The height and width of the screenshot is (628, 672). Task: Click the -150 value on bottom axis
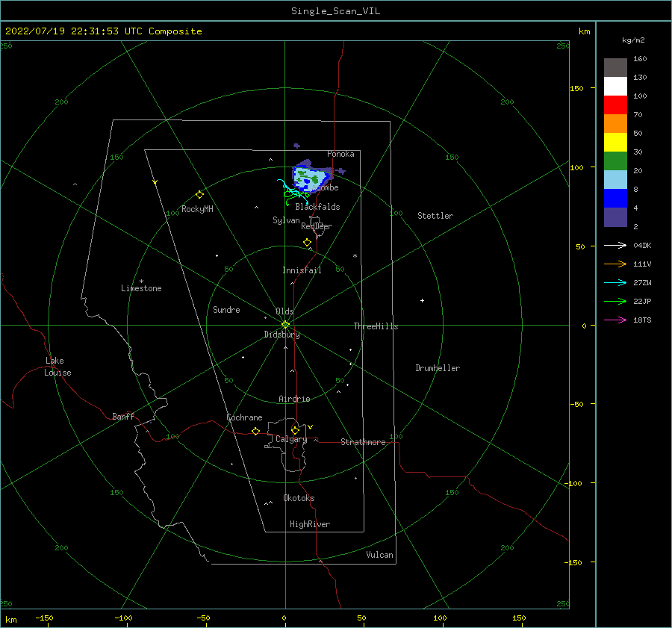(44, 618)
